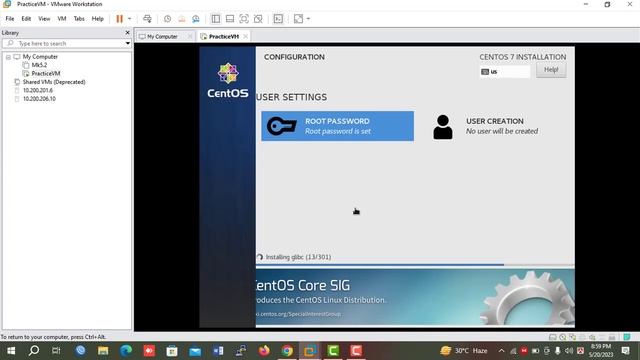Open green Camtasia icon on the taskbar
The image size is (640, 360).
click(x=333, y=351)
